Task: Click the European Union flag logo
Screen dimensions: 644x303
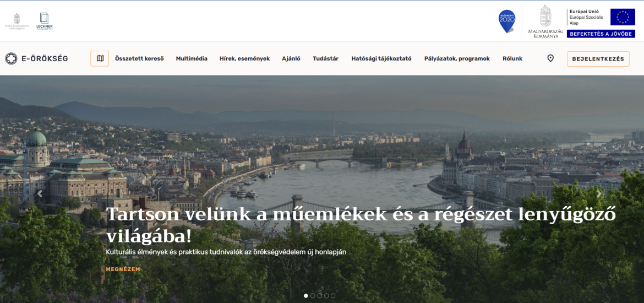Action: click(x=623, y=17)
